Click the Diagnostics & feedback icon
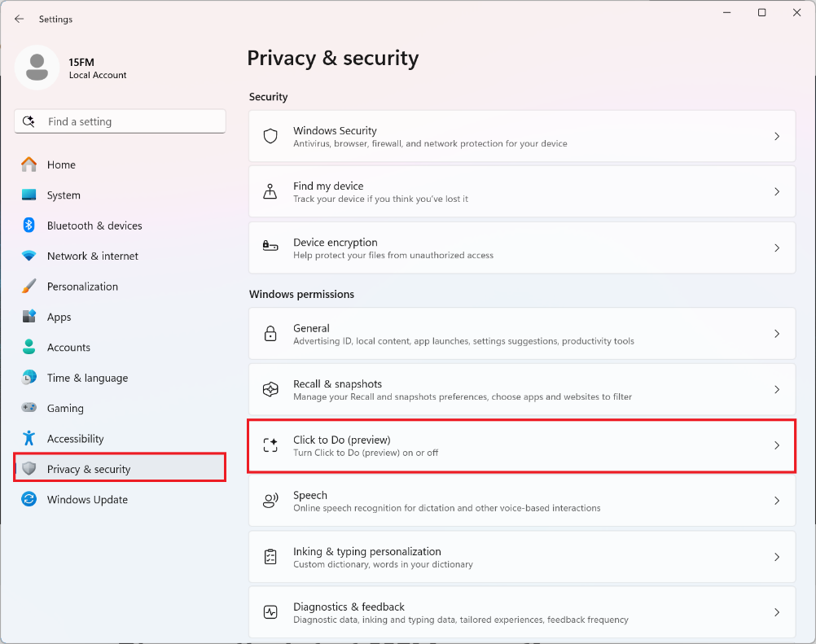The height and width of the screenshot is (644, 816). [x=270, y=612]
